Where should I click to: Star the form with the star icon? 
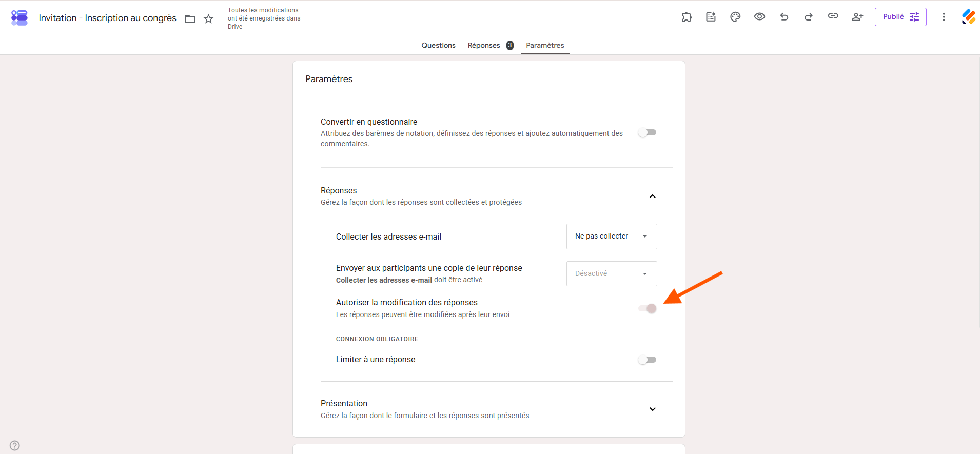click(208, 19)
